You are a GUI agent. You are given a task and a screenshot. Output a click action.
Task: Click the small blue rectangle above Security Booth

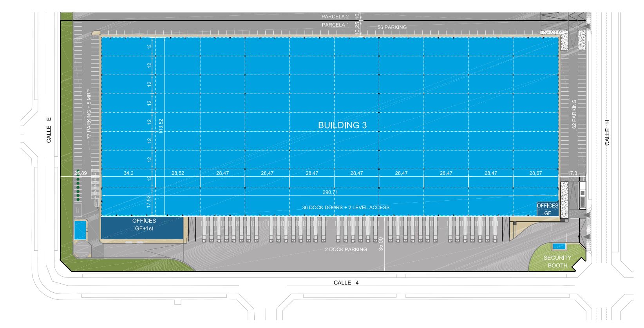pyautogui.click(x=558, y=246)
